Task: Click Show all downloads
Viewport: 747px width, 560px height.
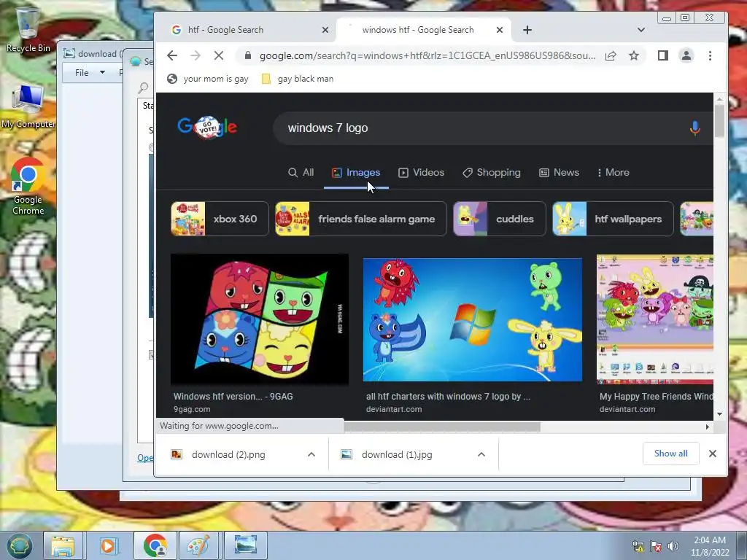Action: (x=671, y=454)
